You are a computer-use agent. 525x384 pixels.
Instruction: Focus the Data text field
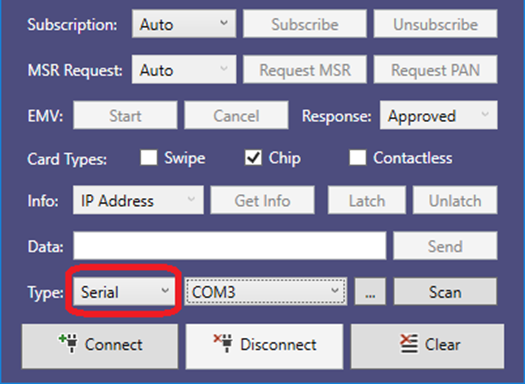(230, 246)
